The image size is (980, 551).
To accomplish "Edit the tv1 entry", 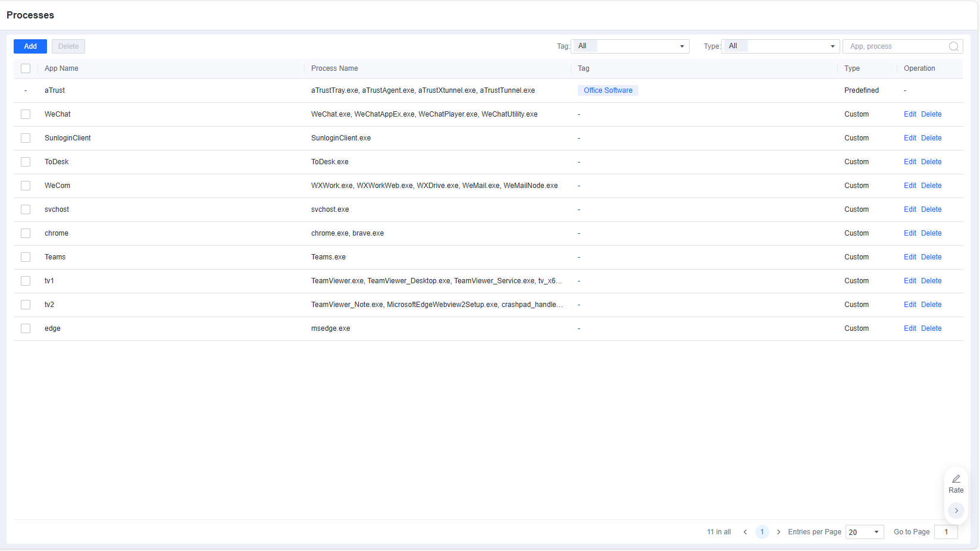I will tap(910, 281).
